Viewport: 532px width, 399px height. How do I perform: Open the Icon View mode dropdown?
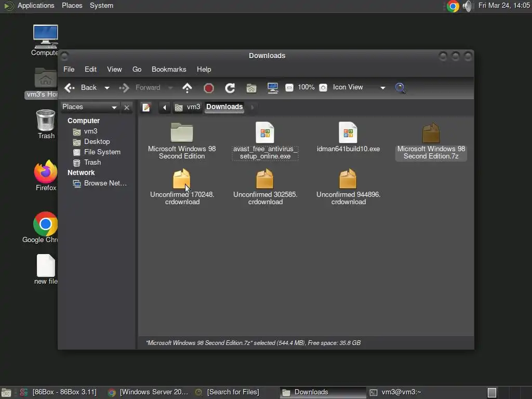[x=359, y=87]
